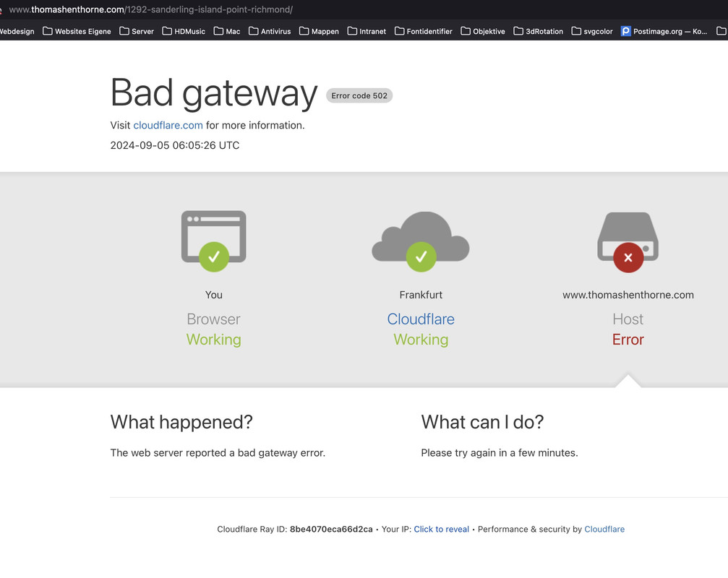This screenshot has height=578, width=728.
Task: Click the Browser window status icon
Action: pos(213,241)
